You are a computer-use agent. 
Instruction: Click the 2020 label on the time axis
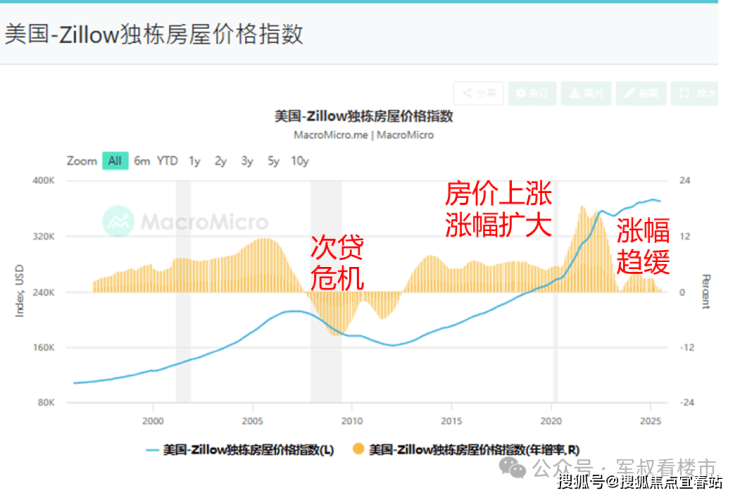(551, 421)
